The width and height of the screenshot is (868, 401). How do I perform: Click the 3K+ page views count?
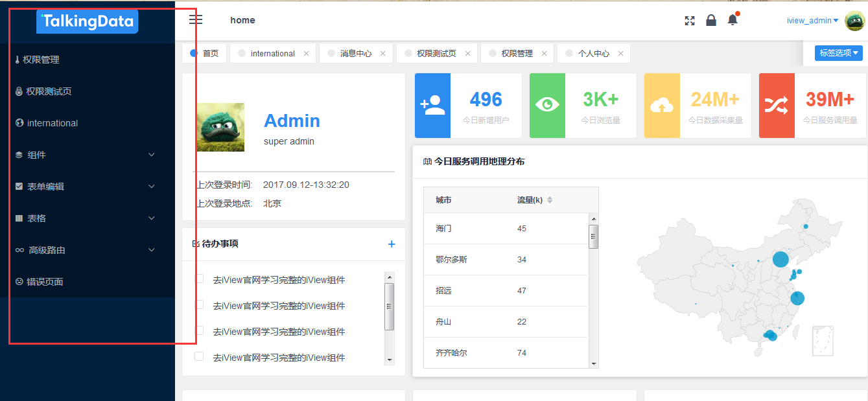coord(601,99)
